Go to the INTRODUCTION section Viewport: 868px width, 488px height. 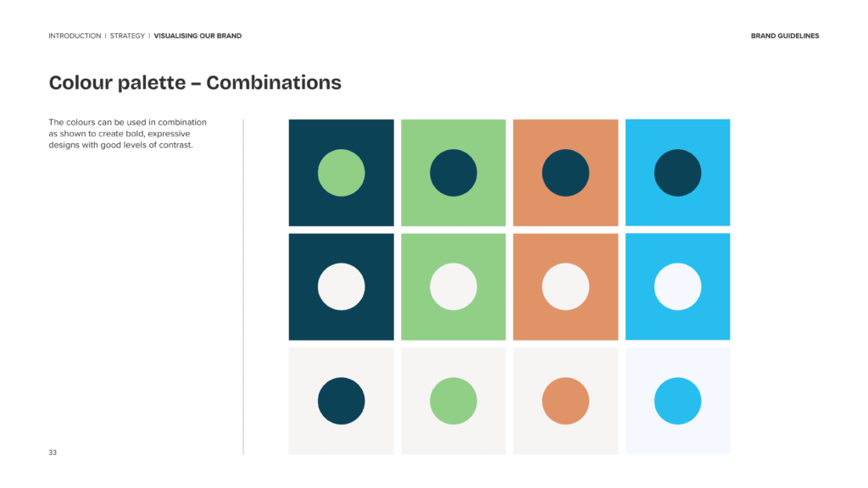coord(75,36)
